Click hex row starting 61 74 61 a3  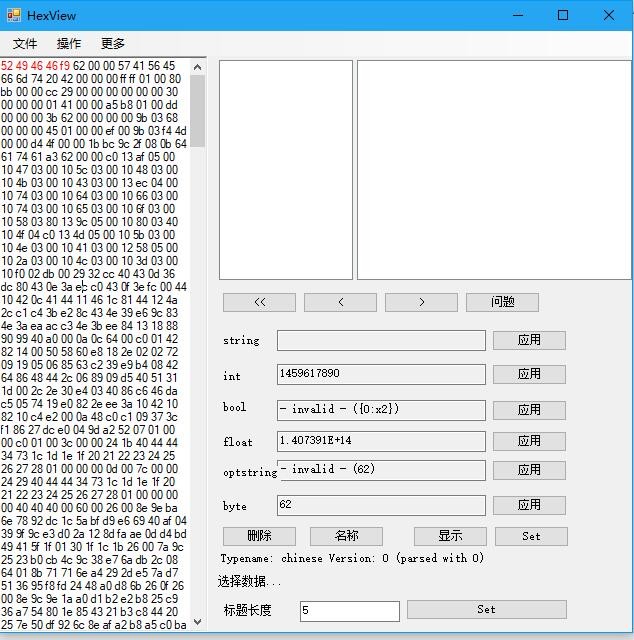[88, 157]
